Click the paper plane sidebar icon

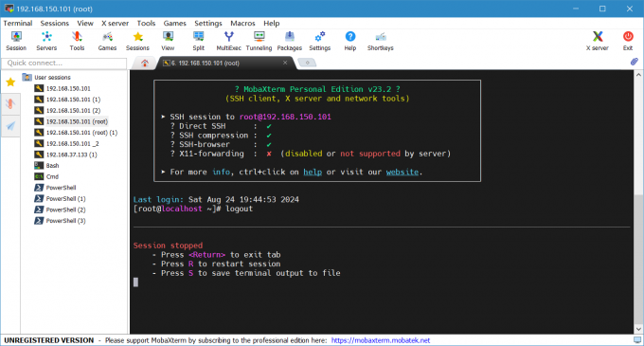click(x=10, y=126)
